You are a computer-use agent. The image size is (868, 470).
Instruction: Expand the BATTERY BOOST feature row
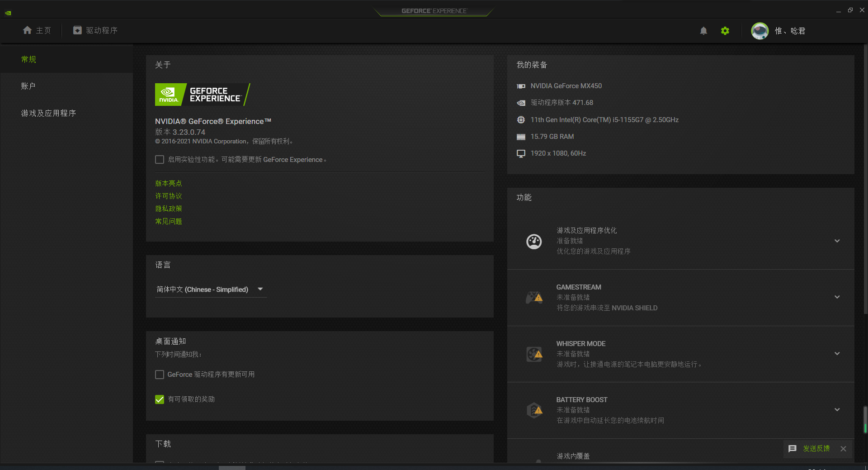point(837,410)
